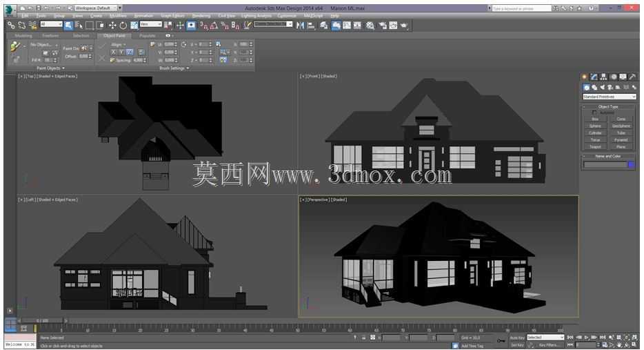Open Render Setup dialog
The image size is (644, 350).
[x=383, y=26]
